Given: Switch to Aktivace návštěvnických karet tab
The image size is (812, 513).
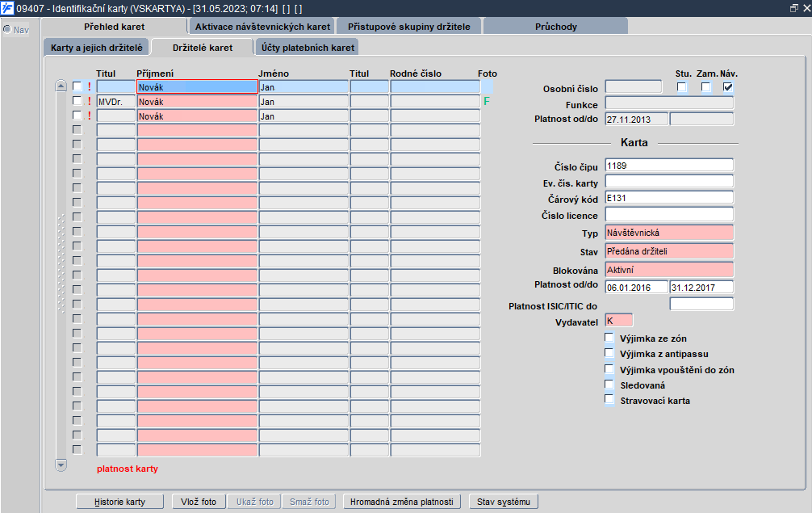Looking at the screenshot, I should 262,27.
